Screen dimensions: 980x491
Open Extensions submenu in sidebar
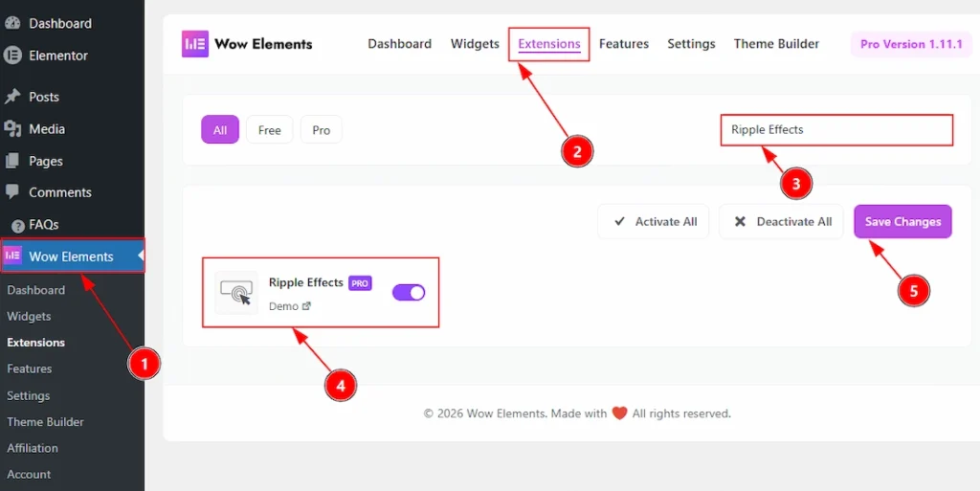pyautogui.click(x=35, y=343)
